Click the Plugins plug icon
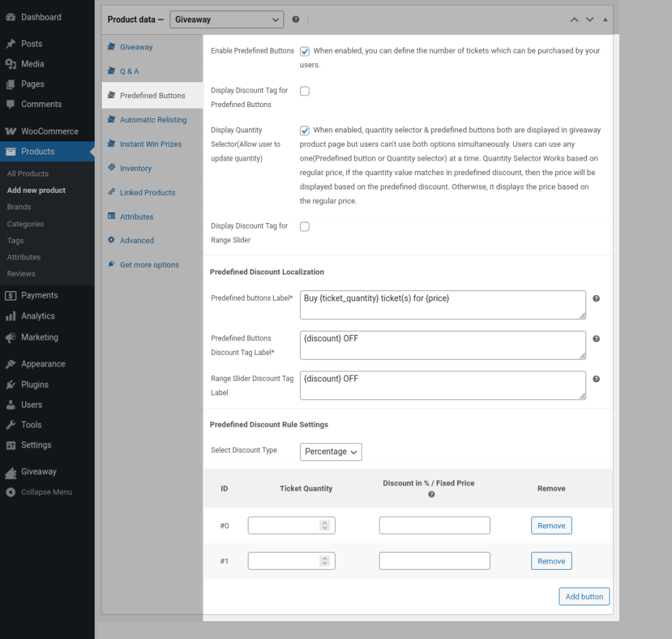The width and height of the screenshot is (672, 639). (x=11, y=384)
